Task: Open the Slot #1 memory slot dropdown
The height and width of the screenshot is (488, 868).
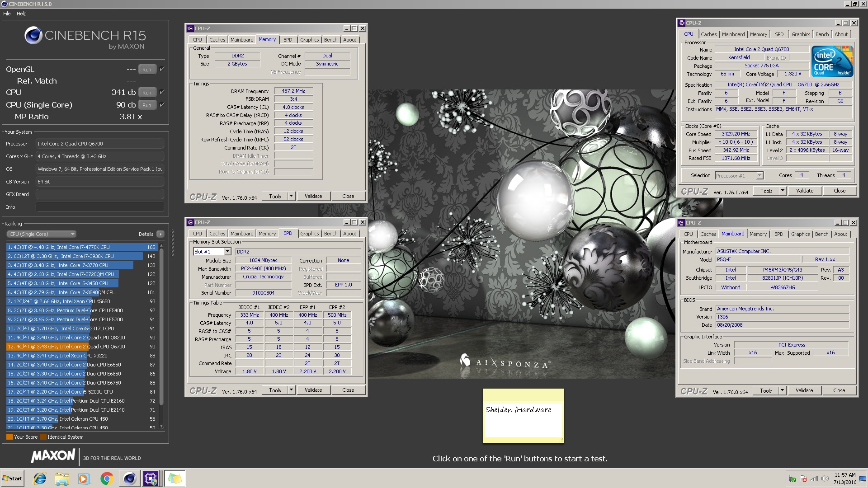Action: click(x=227, y=252)
